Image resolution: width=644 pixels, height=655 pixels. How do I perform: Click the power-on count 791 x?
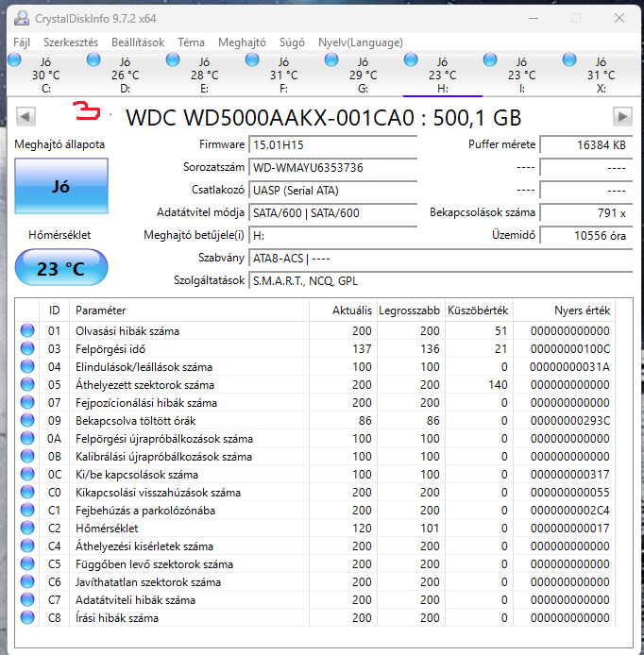pos(585,213)
